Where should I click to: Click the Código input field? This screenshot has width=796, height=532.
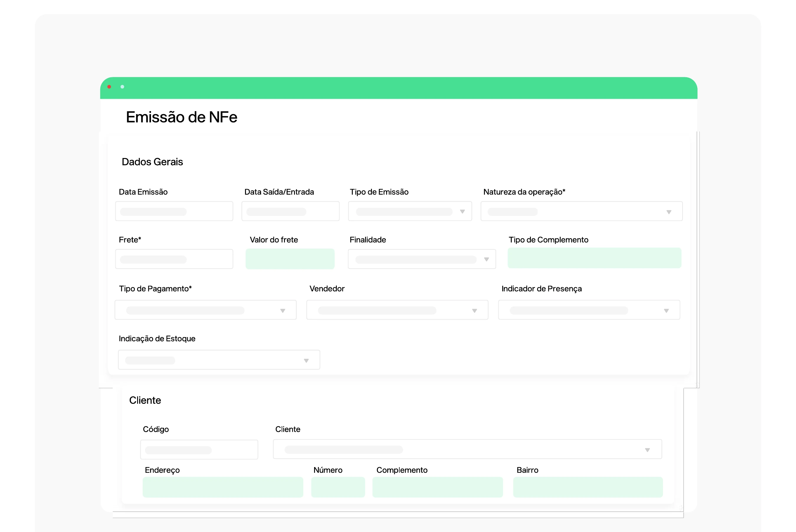(x=199, y=449)
